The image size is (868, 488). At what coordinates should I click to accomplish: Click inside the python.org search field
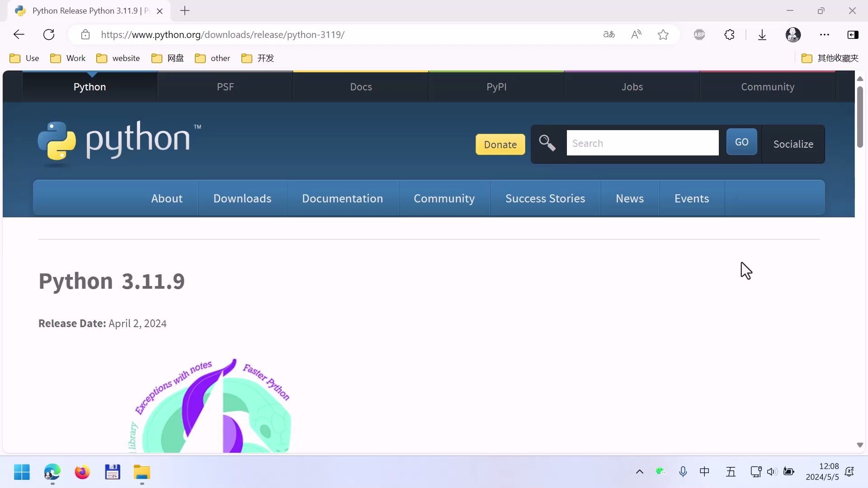coord(642,143)
